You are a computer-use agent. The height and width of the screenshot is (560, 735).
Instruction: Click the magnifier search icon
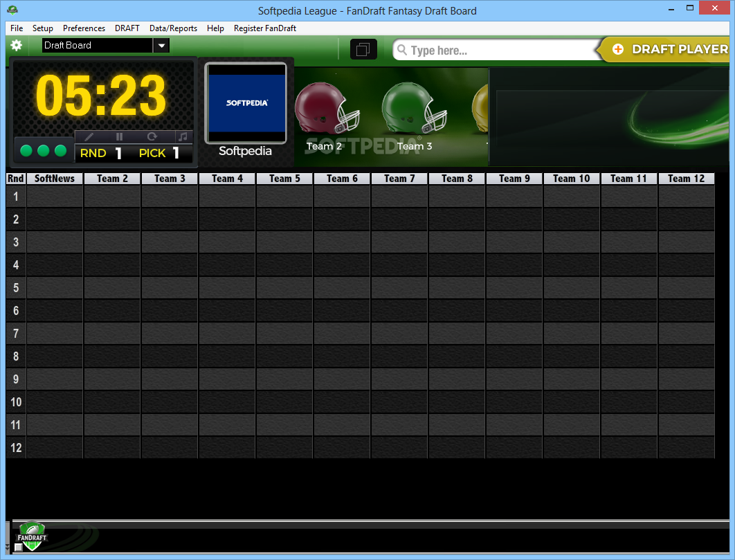(401, 49)
